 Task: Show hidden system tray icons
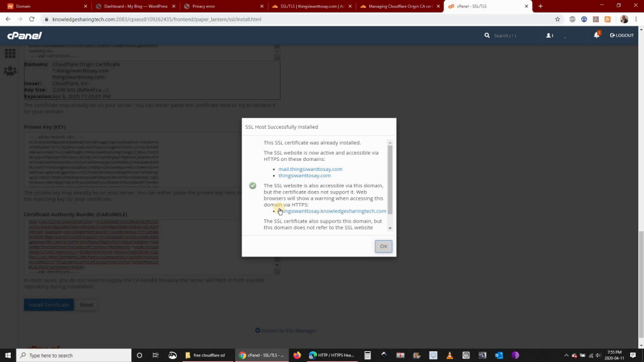point(567,356)
